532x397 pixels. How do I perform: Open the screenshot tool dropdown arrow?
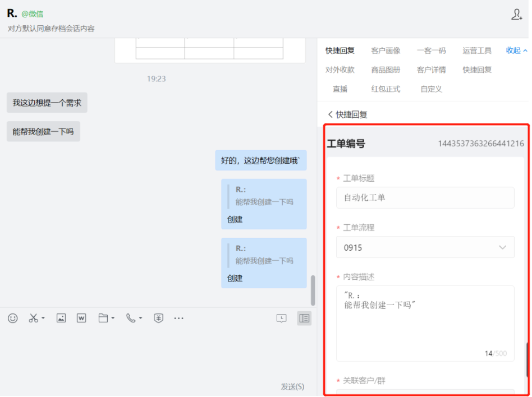tap(43, 318)
